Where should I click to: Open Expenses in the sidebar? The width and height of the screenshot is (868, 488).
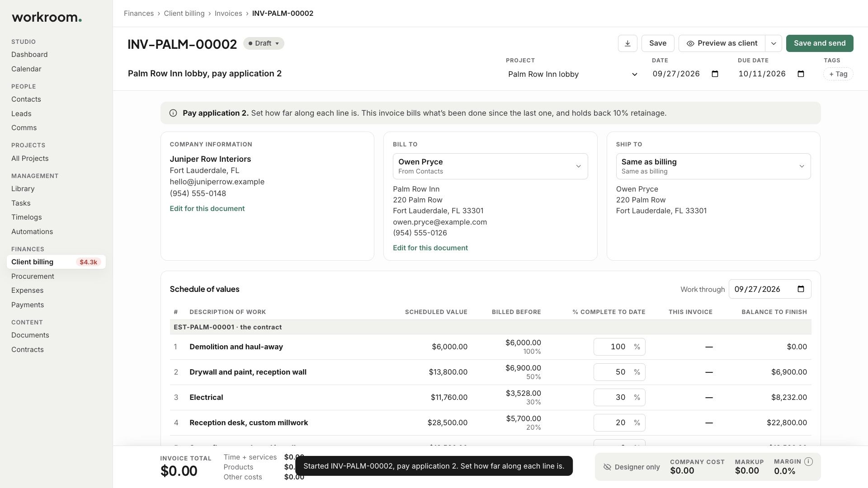point(28,291)
